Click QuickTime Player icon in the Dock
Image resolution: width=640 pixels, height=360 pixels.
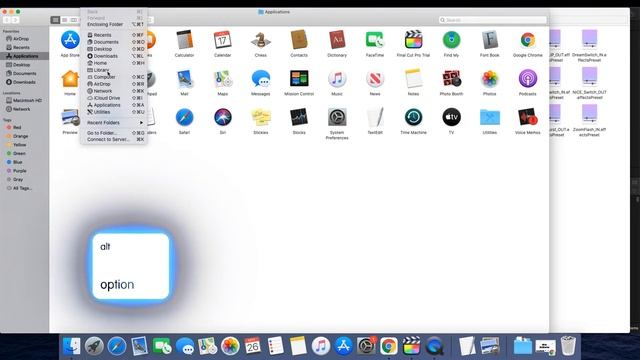click(434, 346)
